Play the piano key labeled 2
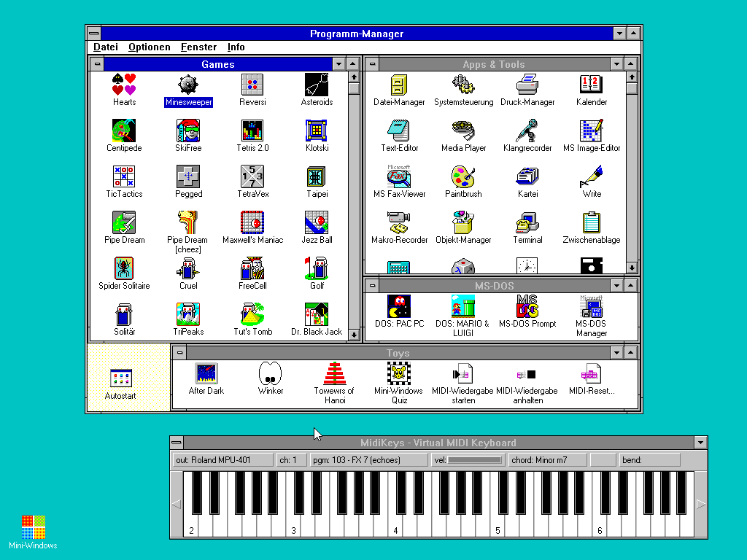 [x=191, y=525]
